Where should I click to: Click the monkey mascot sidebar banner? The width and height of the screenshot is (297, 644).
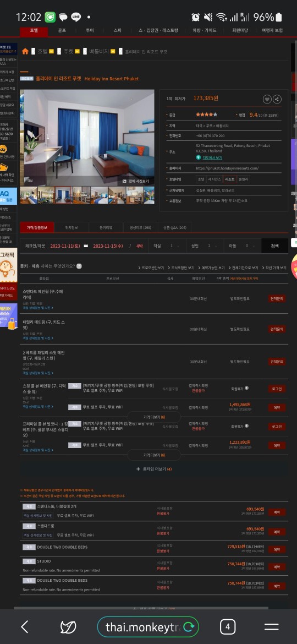click(x=9, y=265)
